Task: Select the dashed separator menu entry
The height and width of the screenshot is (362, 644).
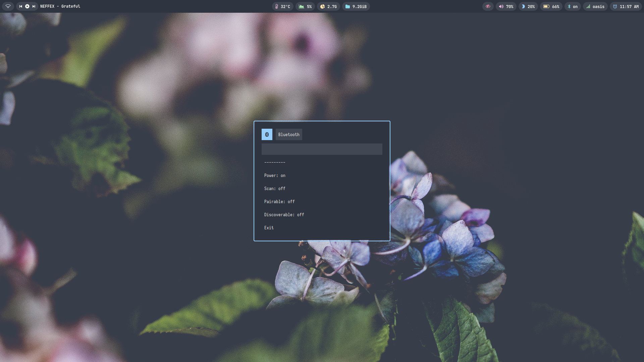Action: (275, 162)
